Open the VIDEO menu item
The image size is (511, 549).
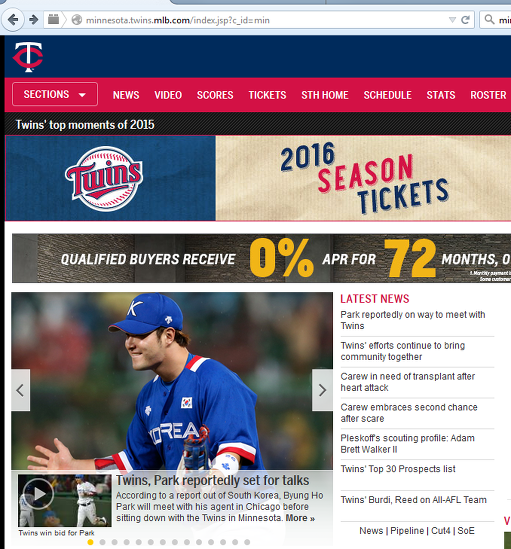pos(168,95)
